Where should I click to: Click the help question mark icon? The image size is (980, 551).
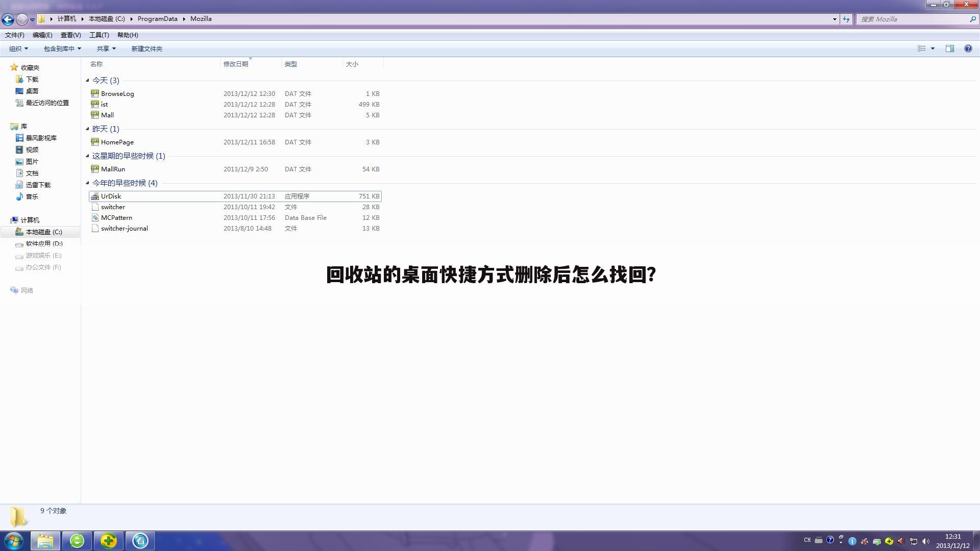[968, 48]
